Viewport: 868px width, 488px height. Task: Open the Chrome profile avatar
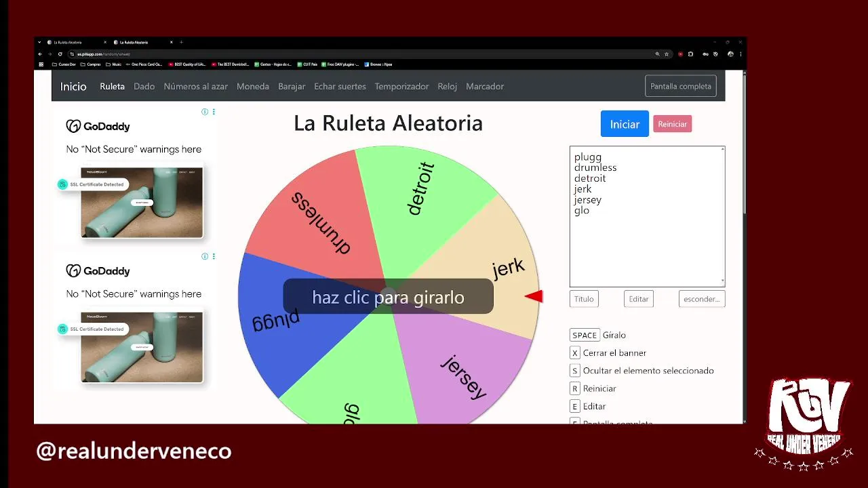pyautogui.click(x=730, y=54)
